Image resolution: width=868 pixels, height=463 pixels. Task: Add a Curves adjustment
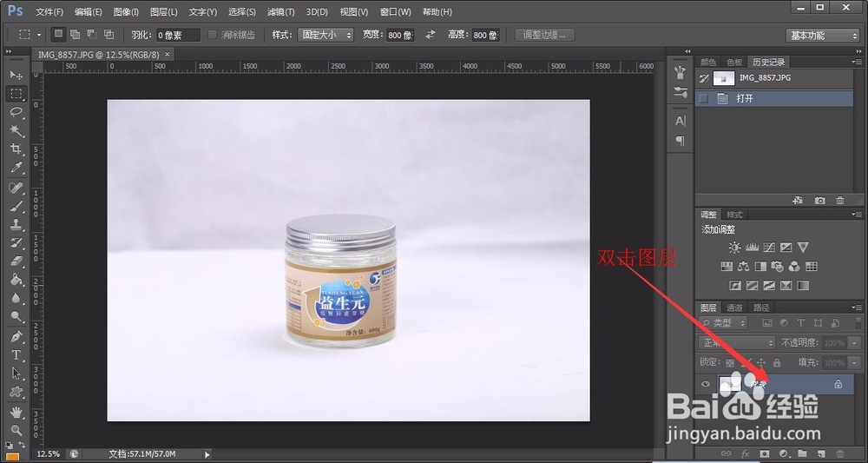click(x=769, y=248)
